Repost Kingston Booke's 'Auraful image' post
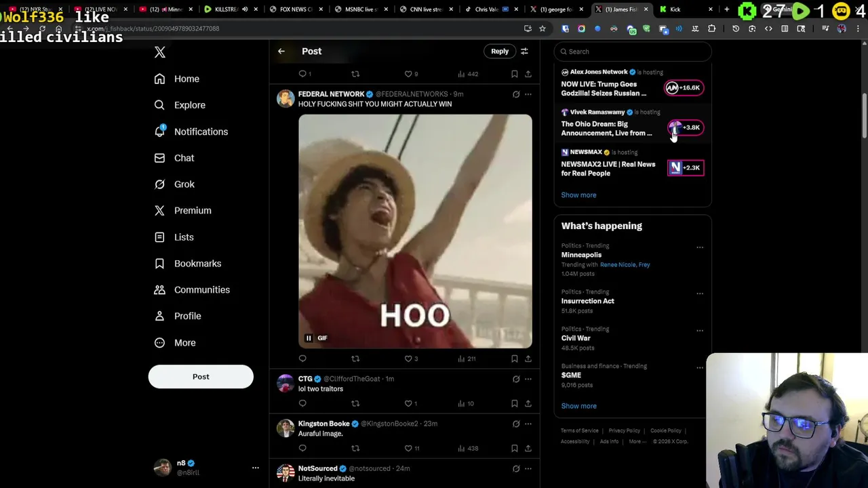Viewport: 868px width, 488px height. [355, 448]
